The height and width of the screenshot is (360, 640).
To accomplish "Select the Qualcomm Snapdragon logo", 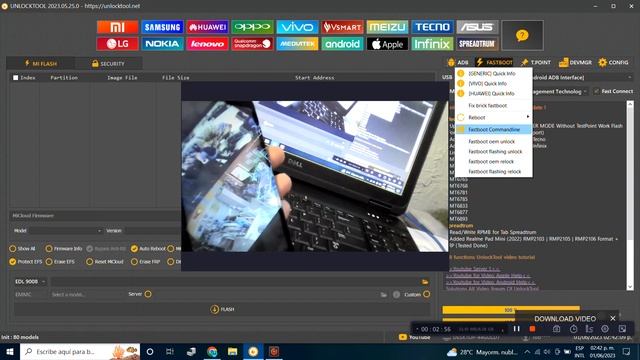I will pyautogui.click(x=252, y=44).
